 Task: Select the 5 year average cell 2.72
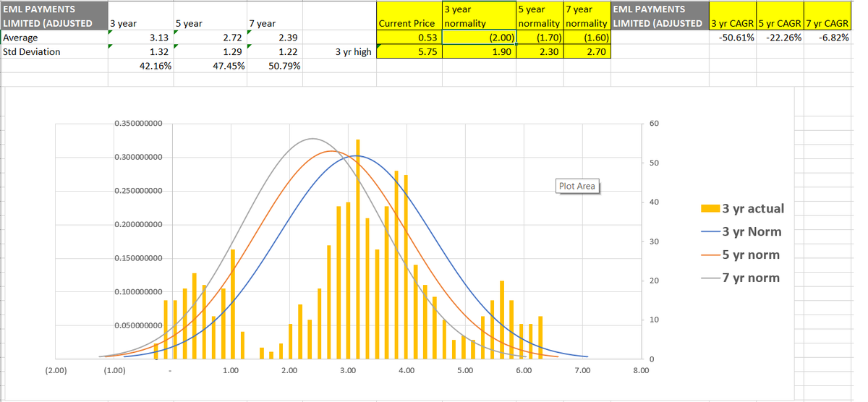pos(210,38)
